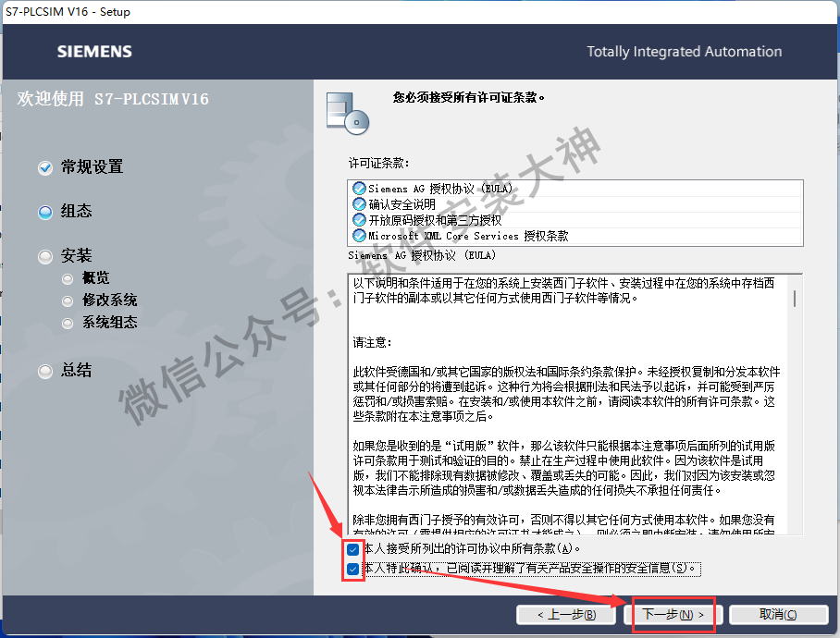This screenshot has height=638, width=840.
Task: Click the computer and disc setup icon
Action: point(348,114)
